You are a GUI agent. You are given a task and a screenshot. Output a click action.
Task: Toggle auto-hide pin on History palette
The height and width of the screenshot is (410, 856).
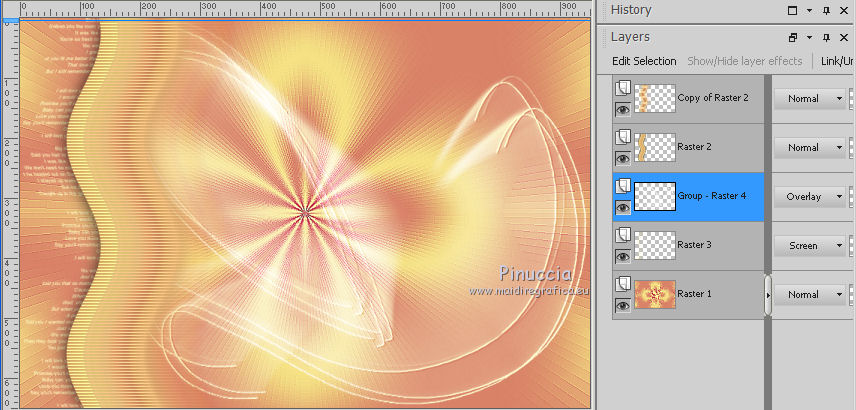click(827, 10)
